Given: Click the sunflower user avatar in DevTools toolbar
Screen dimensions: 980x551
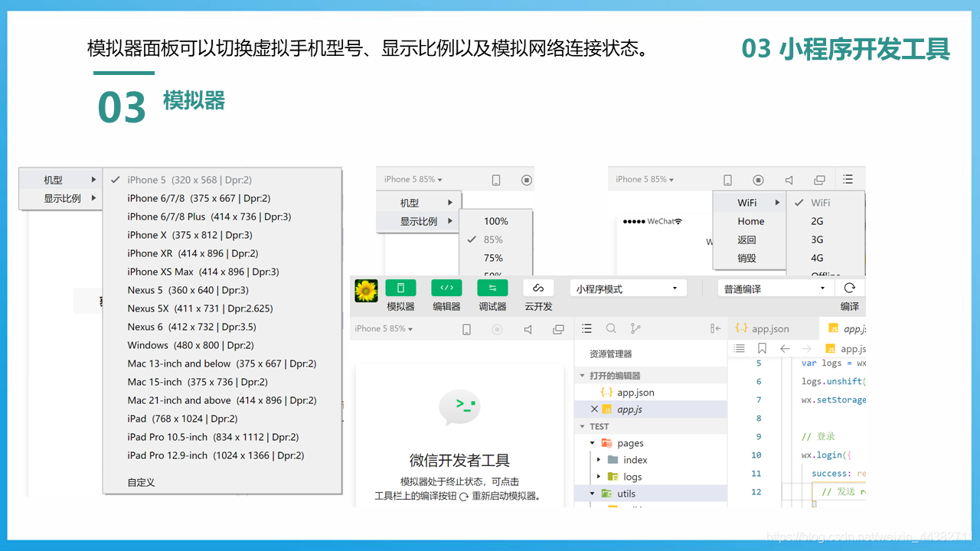Looking at the screenshot, I should click(x=366, y=291).
